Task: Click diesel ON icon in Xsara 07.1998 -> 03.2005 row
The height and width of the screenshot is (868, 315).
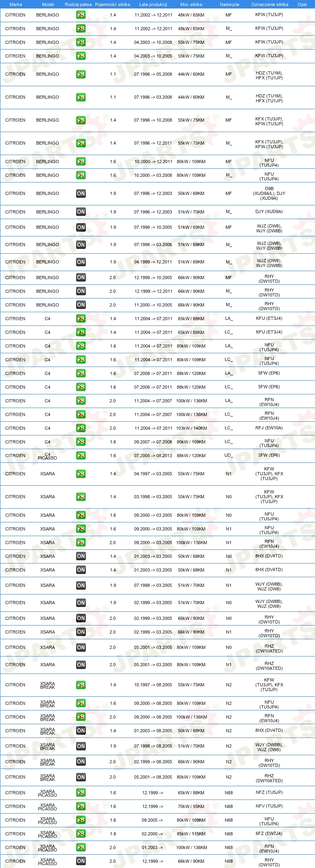Action: click(x=81, y=586)
